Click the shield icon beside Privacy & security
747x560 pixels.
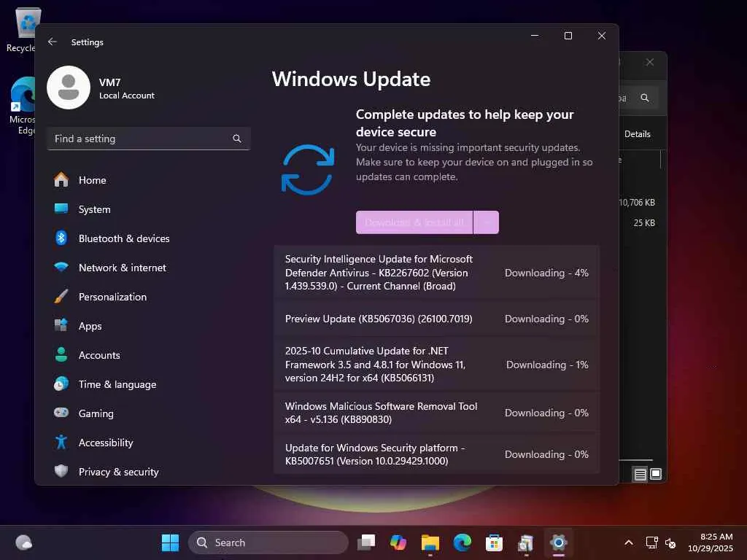point(61,471)
